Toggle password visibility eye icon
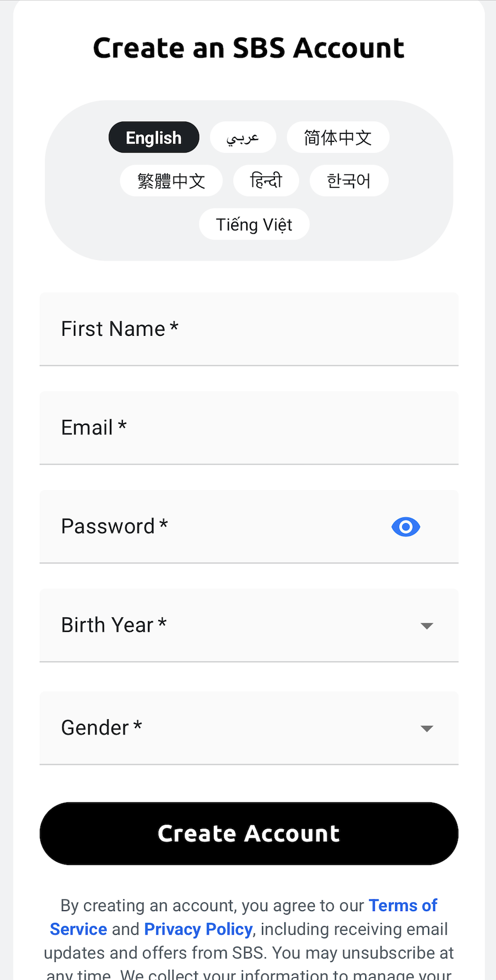The height and width of the screenshot is (980, 496). pos(406,526)
